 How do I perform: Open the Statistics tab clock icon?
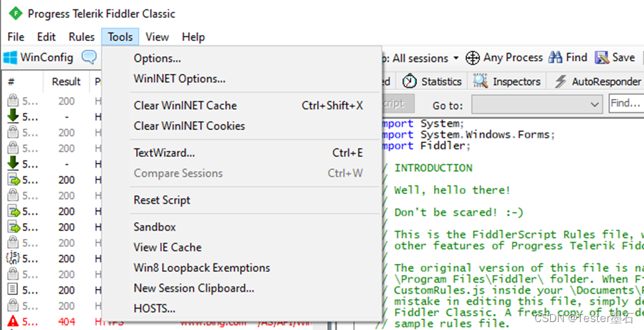[x=409, y=81]
